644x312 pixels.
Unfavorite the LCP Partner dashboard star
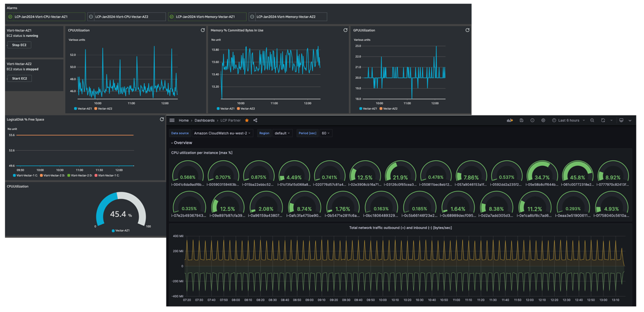(x=246, y=120)
